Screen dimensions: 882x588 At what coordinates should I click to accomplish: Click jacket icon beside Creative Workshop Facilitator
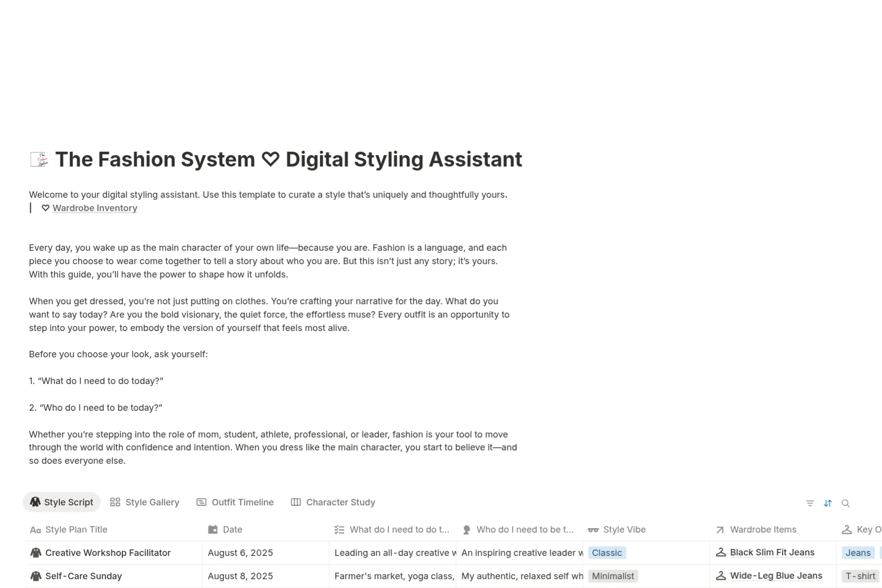point(36,553)
